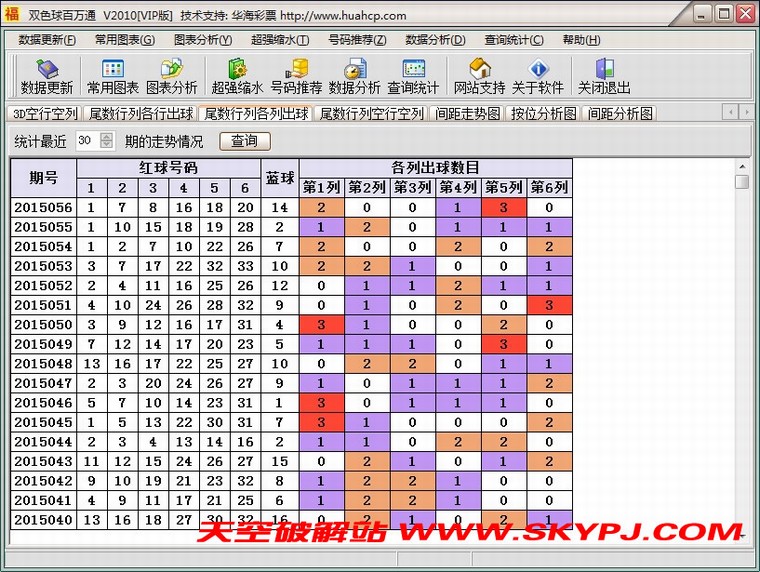
Task: Open 常用图表 from the toolbar
Action: [112, 76]
